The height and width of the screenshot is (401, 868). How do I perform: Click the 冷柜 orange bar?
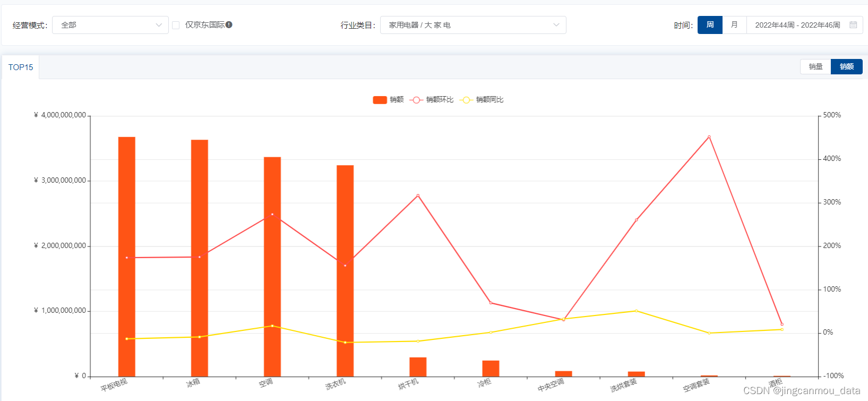pos(491,369)
